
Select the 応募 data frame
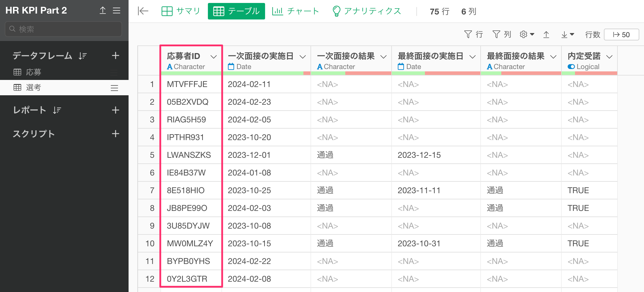64,72
